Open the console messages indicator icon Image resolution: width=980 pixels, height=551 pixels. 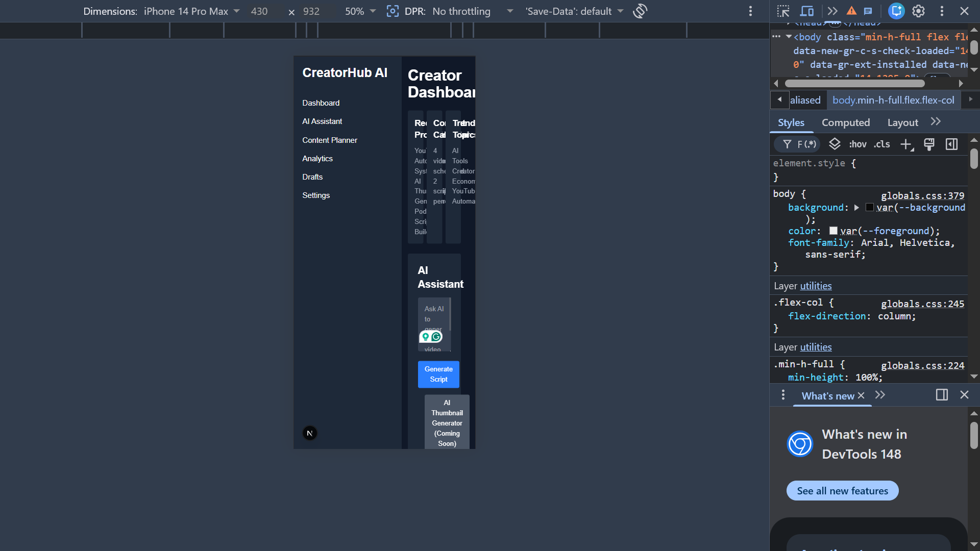pos(868,11)
